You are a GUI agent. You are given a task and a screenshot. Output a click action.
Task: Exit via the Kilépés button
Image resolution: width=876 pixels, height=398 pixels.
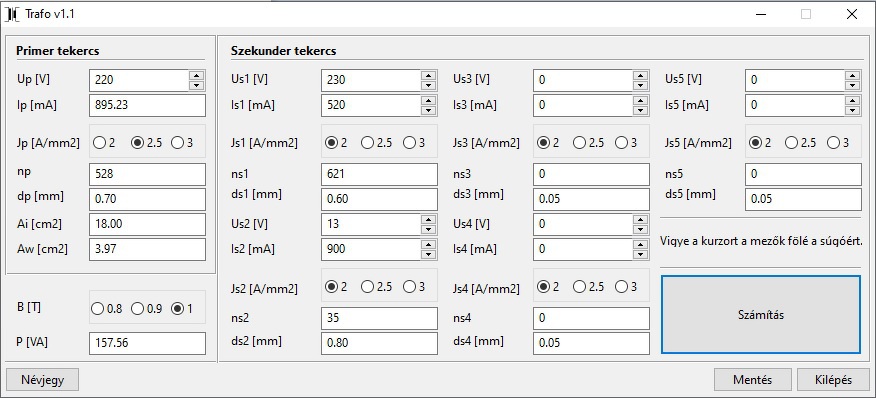[833, 380]
